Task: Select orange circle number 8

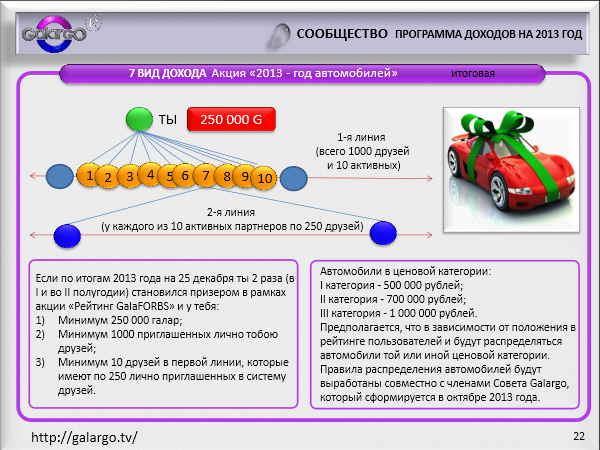Action: coord(226,176)
